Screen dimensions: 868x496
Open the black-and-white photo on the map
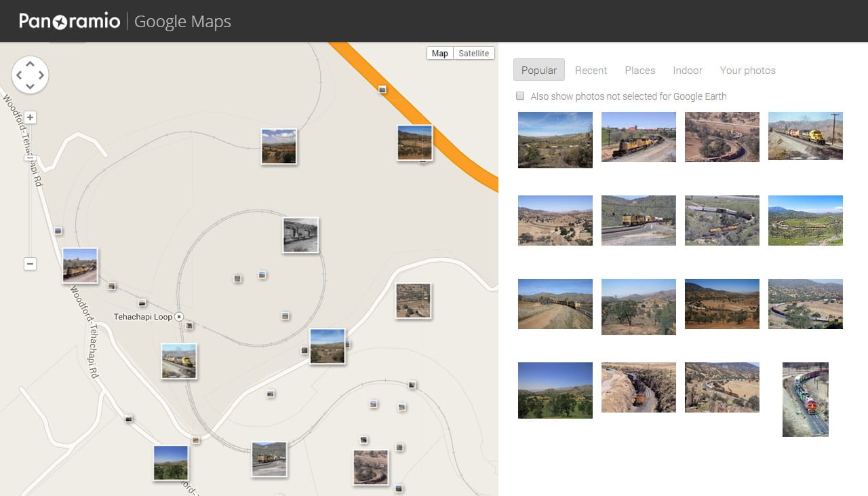[x=300, y=235]
